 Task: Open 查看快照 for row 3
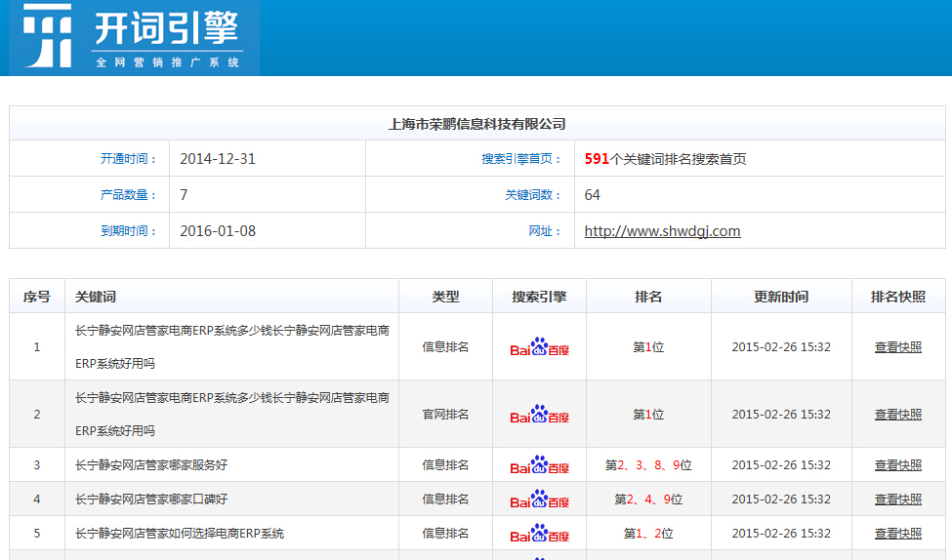[x=898, y=465]
